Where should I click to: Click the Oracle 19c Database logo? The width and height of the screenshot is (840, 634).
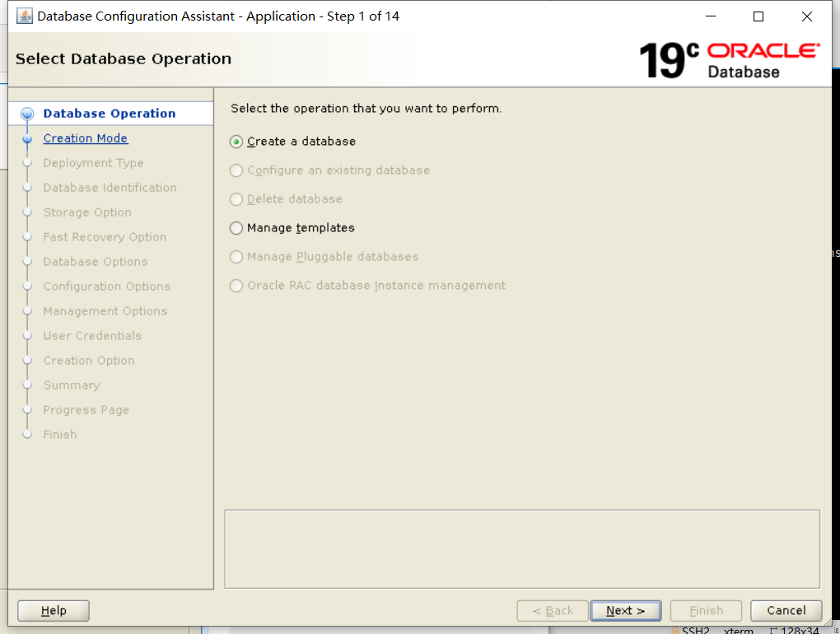click(x=729, y=60)
